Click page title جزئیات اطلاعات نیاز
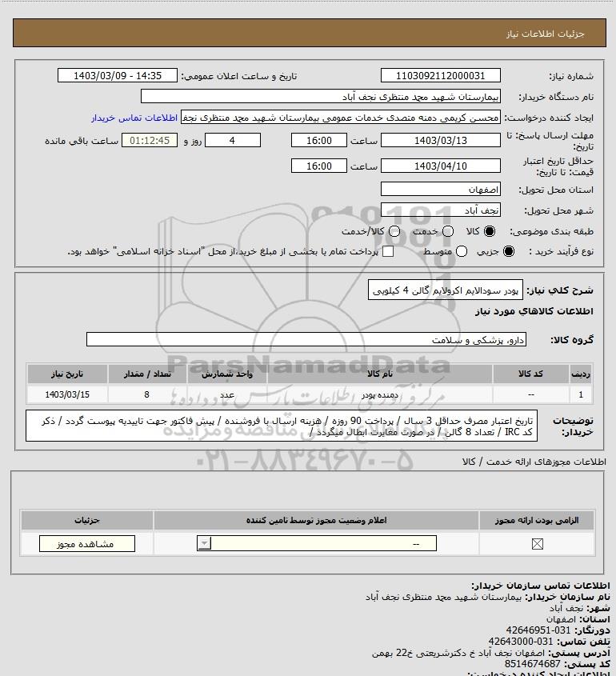 coord(545,34)
